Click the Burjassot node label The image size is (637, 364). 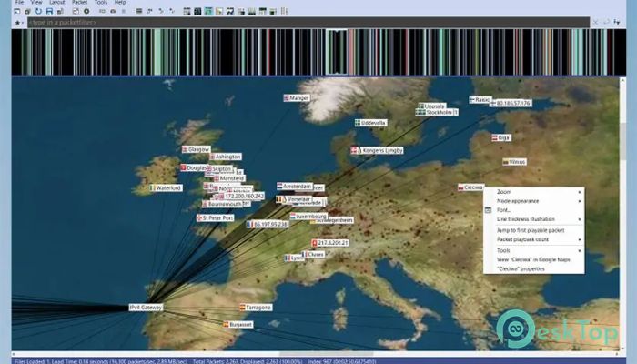[238, 325]
